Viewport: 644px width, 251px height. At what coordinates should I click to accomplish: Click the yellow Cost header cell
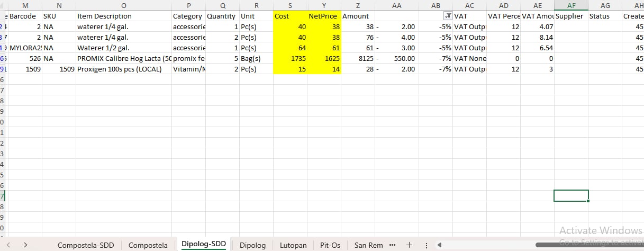point(290,16)
